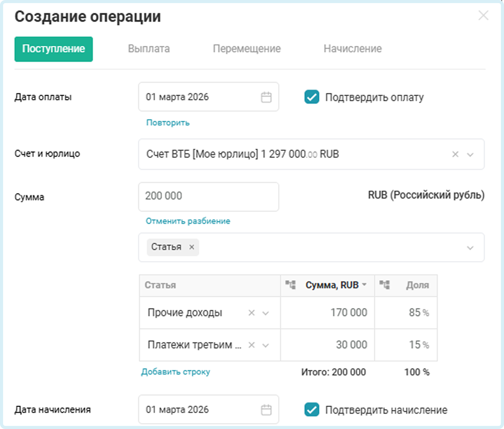
Task: Switch to the Перемещение tab
Action: click(x=247, y=49)
